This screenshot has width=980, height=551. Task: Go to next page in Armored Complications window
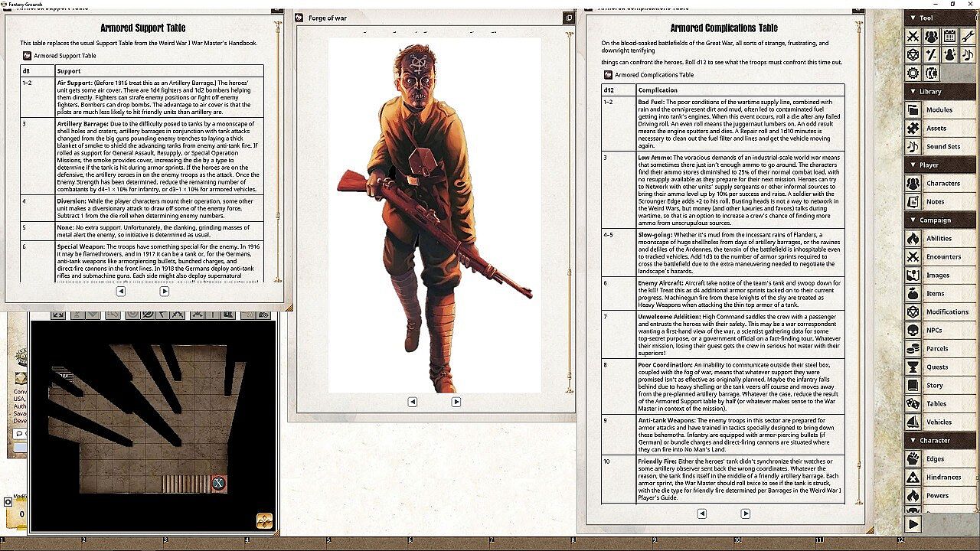(x=746, y=514)
